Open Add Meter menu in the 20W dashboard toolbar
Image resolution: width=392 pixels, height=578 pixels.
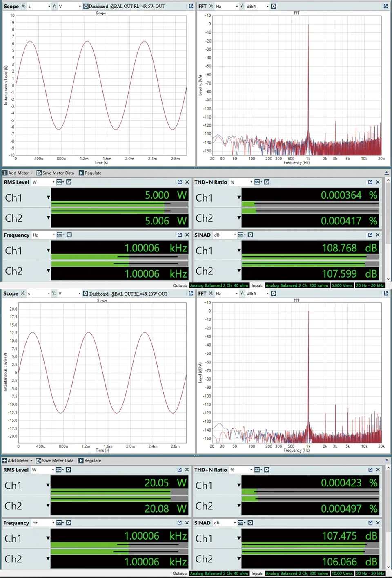click(17, 460)
